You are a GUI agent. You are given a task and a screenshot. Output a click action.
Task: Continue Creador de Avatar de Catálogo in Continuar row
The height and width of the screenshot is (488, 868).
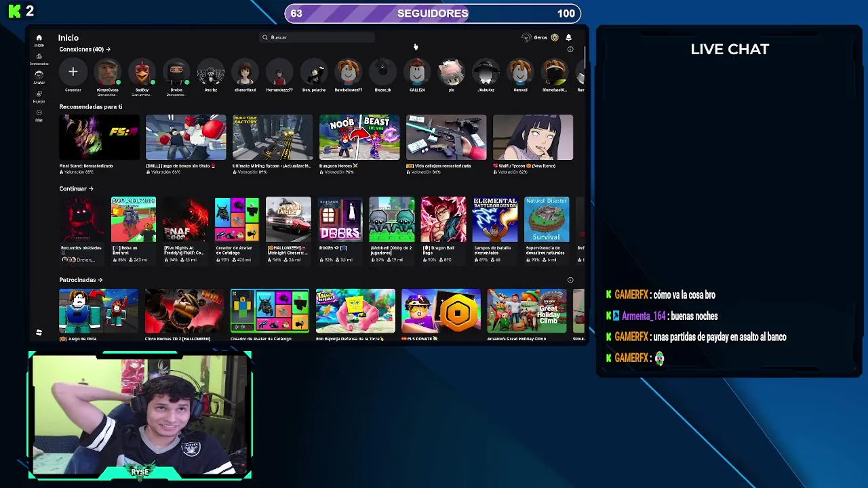pyautogui.click(x=237, y=220)
